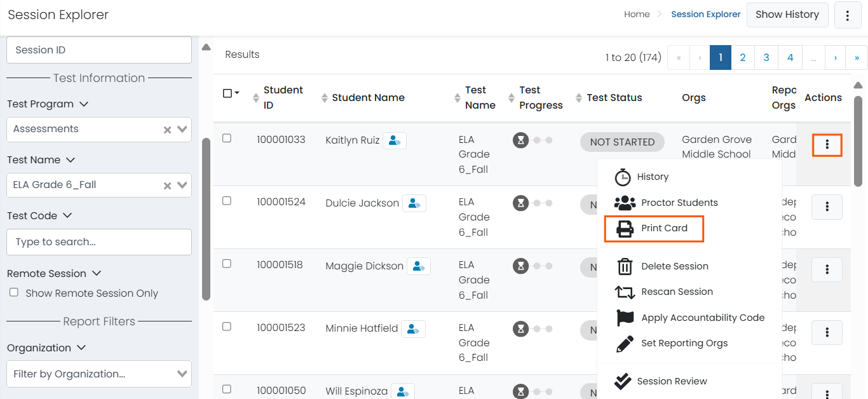Click the student profile icon next to Minnie Hatfield

click(x=413, y=328)
